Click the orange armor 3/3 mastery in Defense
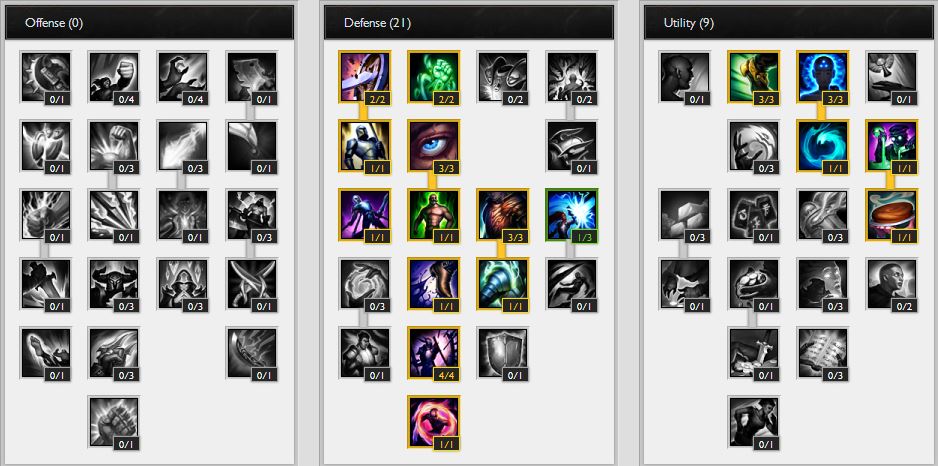Screen dimensions: 938x466 (502, 215)
